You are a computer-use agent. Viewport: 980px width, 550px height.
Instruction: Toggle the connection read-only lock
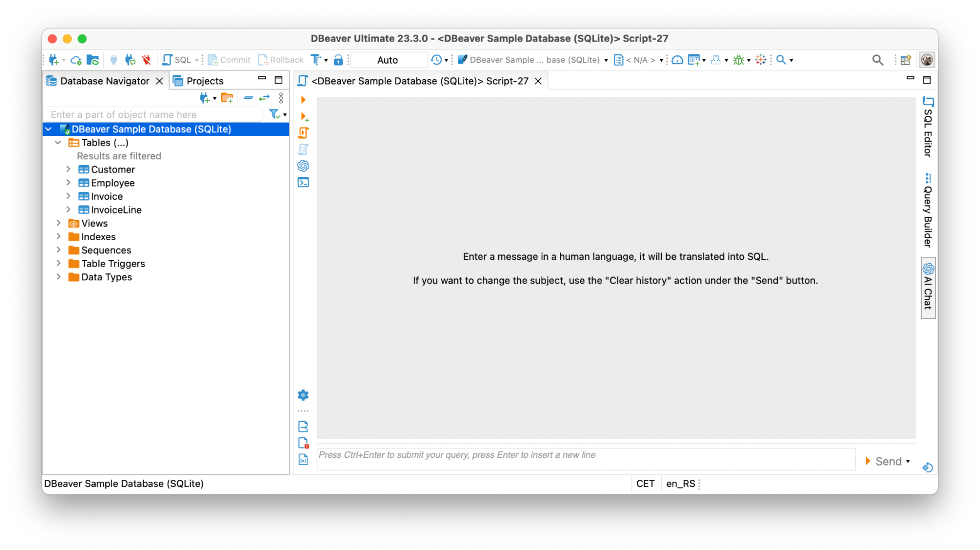click(339, 59)
